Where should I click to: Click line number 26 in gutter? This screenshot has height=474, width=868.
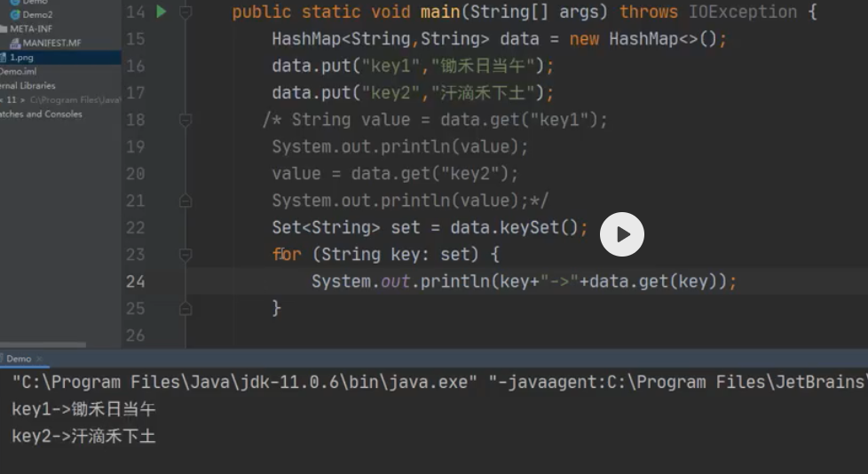pos(135,336)
